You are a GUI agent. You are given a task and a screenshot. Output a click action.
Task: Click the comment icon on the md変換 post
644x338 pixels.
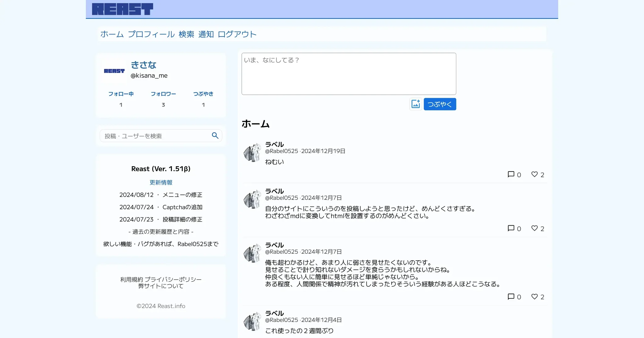(511, 228)
